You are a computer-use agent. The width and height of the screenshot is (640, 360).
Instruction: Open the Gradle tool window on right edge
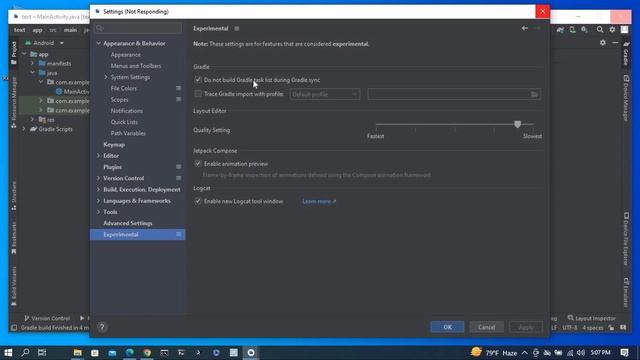626,53
